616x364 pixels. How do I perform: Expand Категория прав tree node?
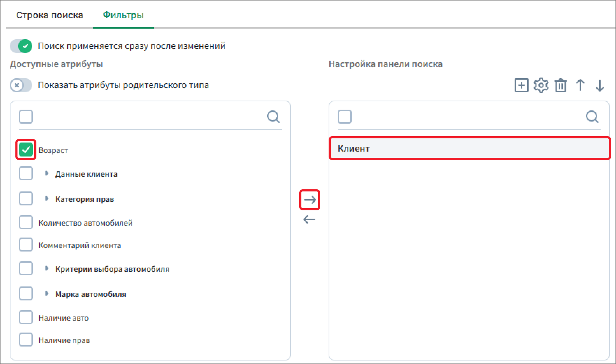(x=47, y=199)
